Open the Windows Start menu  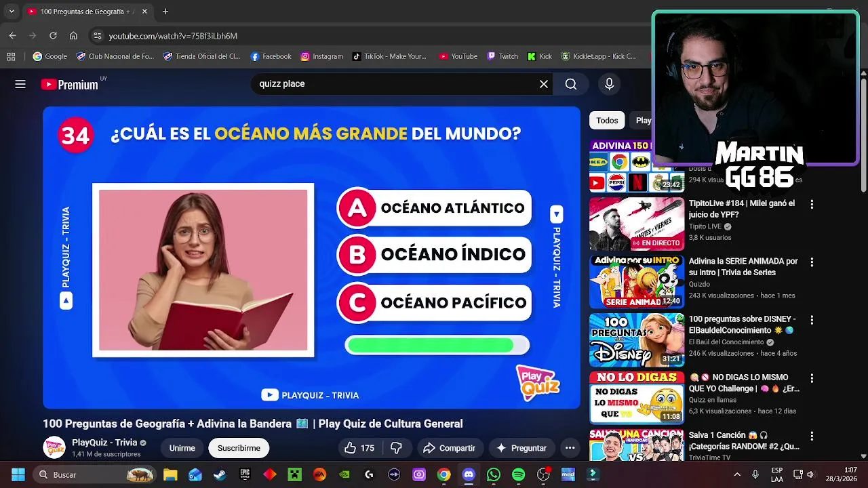coord(18,474)
